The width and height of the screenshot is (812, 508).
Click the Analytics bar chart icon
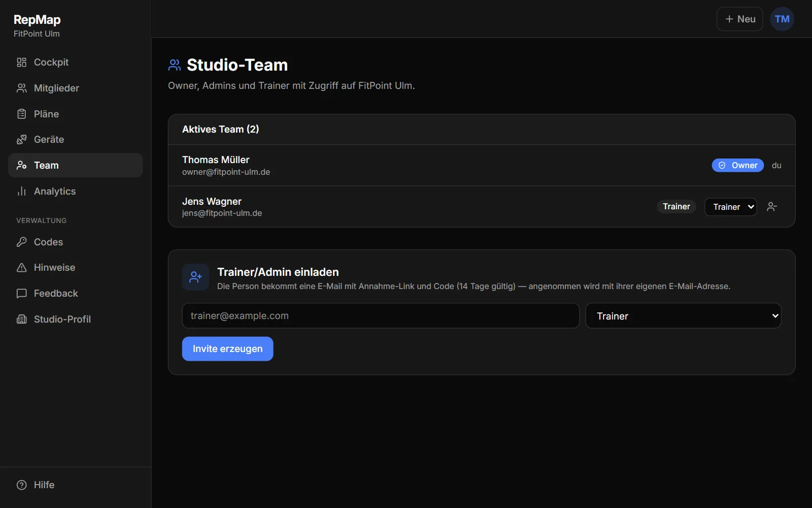coord(21,192)
